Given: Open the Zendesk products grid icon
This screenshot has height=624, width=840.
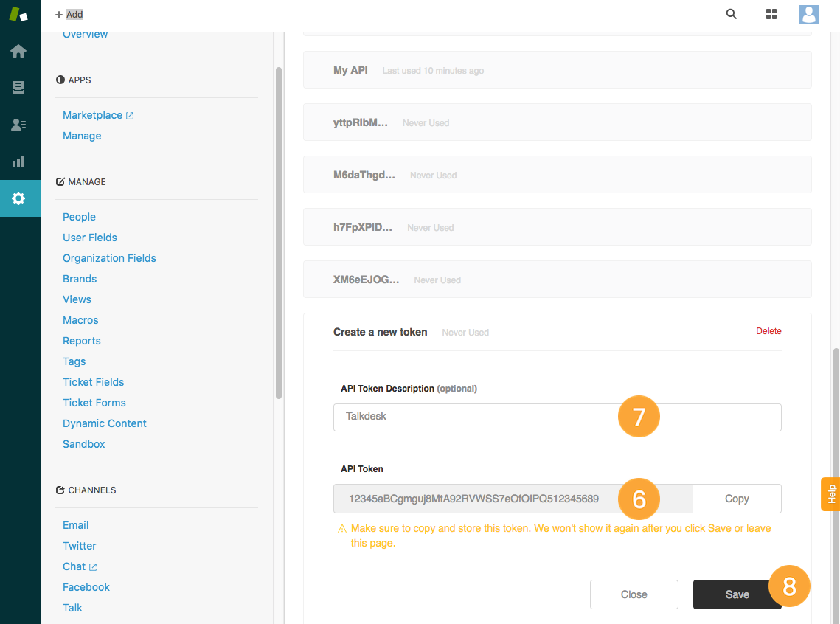Looking at the screenshot, I should tap(771, 14).
